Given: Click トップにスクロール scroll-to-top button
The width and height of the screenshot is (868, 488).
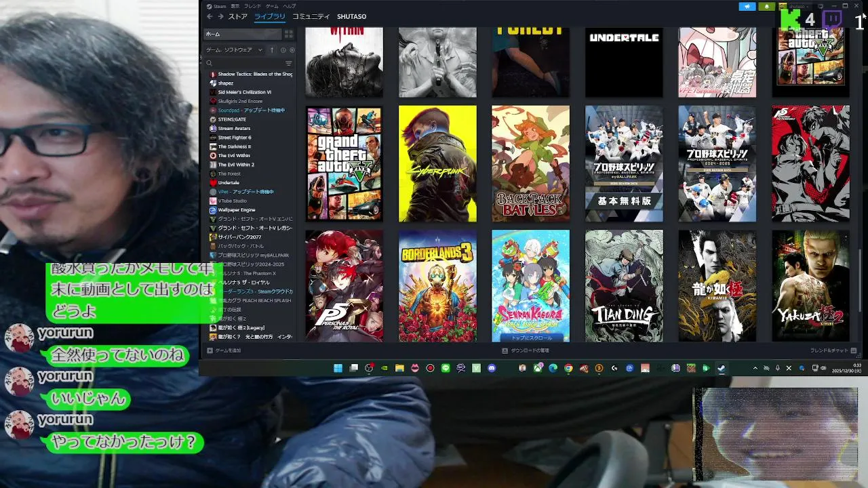Looking at the screenshot, I should tap(530, 337).
